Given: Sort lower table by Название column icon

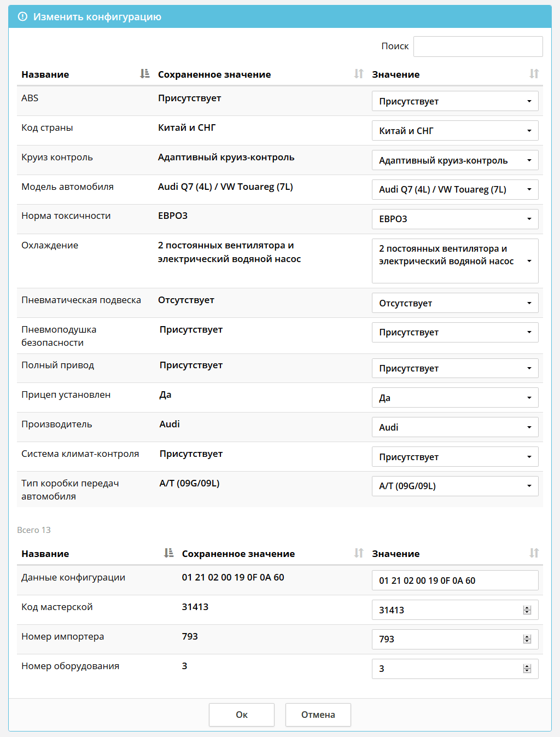Looking at the screenshot, I should [x=168, y=553].
